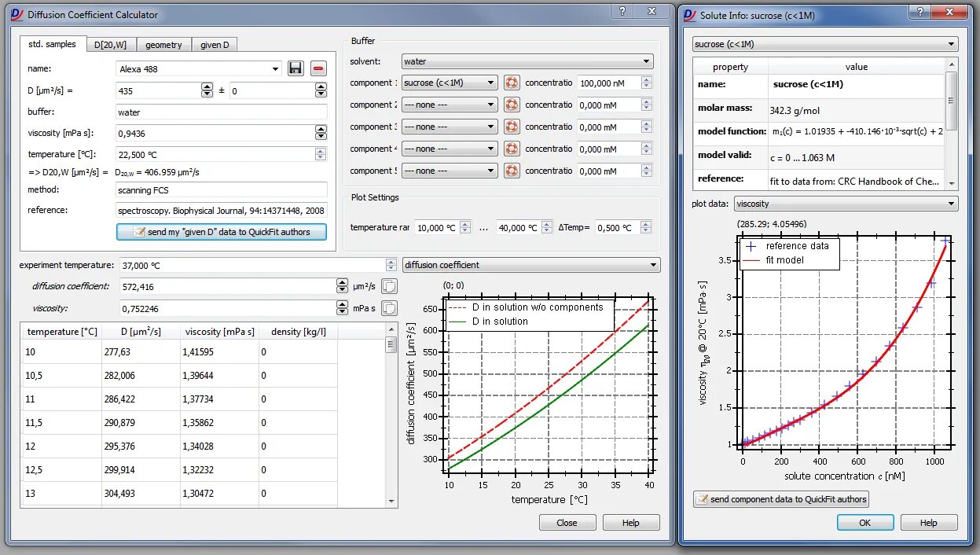The image size is (980, 555).
Task: Click the Solute Info window logo icon
Action: pos(689,14)
